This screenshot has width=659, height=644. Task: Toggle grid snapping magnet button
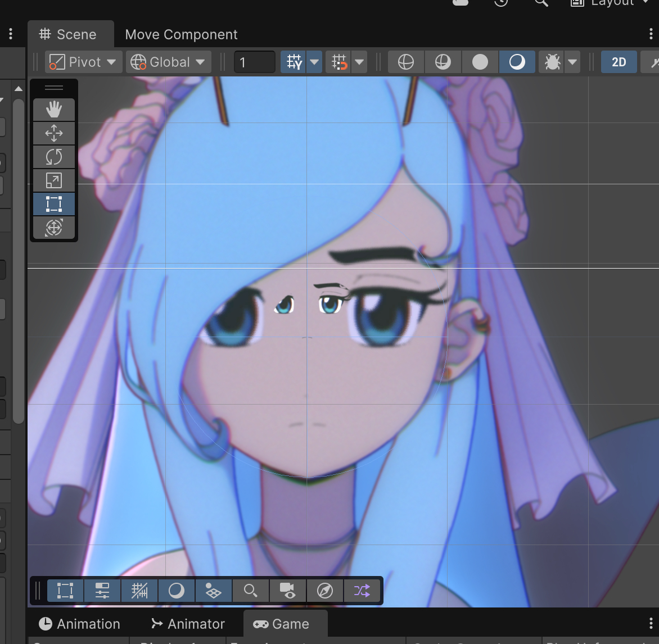(x=340, y=62)
